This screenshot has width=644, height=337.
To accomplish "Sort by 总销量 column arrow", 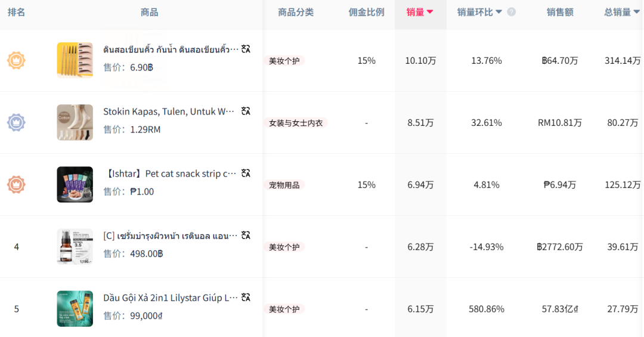I will (x=635, y=12).
